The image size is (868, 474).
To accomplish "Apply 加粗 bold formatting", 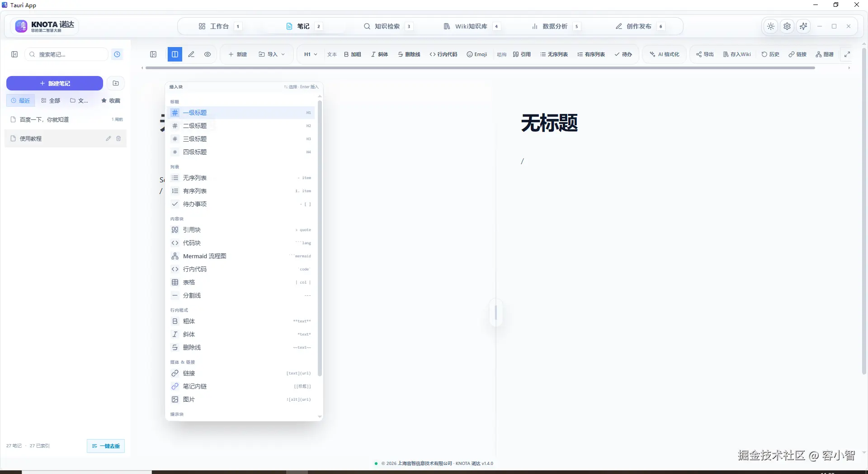I will tap(353, 54).
